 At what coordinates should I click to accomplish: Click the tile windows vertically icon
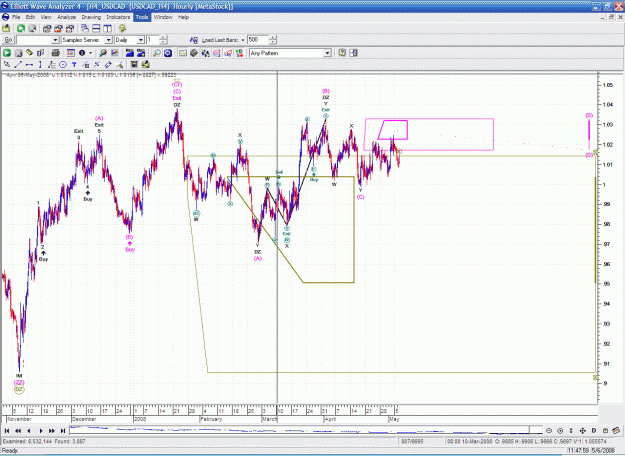click(107, 28)
